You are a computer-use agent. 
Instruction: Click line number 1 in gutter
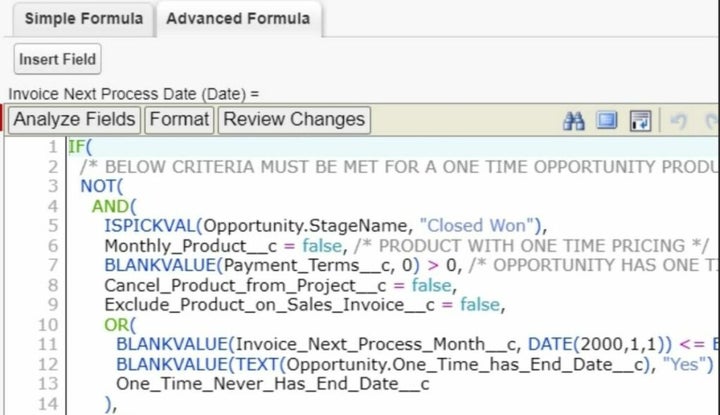51,146
